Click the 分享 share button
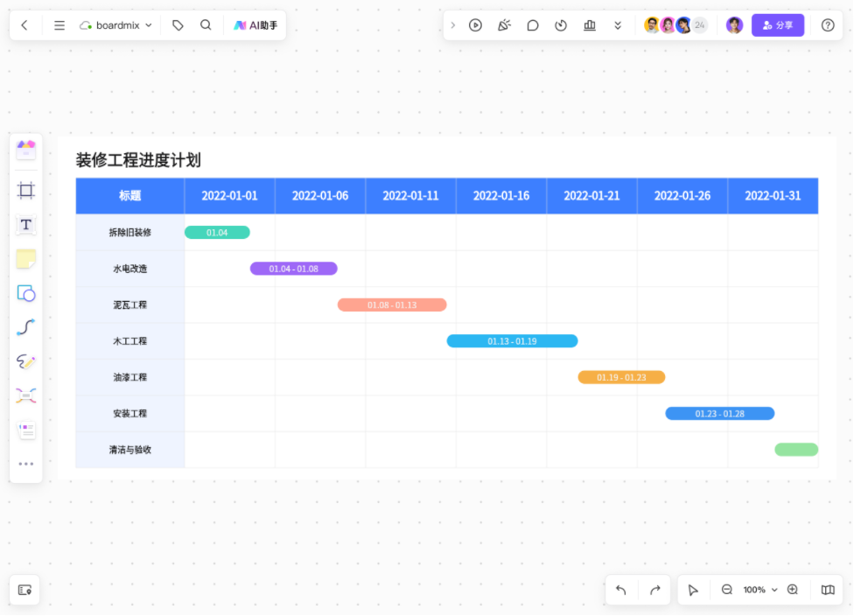The width and height of the screenshot is (854, 616). click(x=778, y=25)
